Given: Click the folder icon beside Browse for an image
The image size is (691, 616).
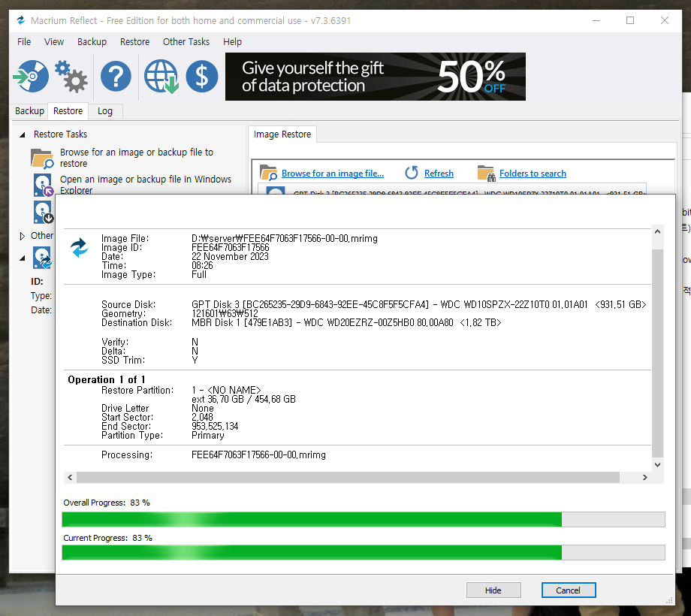Looking at the screenshot, I should click(x=42, y=159).
